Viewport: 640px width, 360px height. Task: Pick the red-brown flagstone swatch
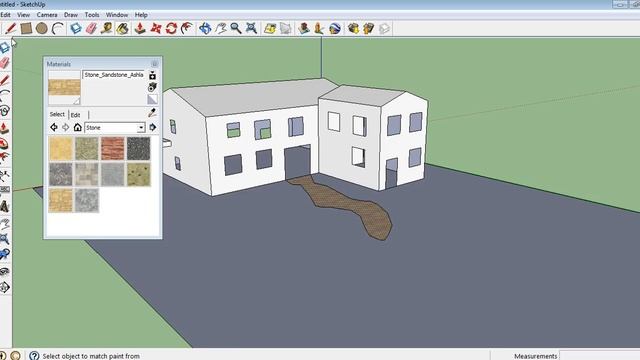(113, 149)
